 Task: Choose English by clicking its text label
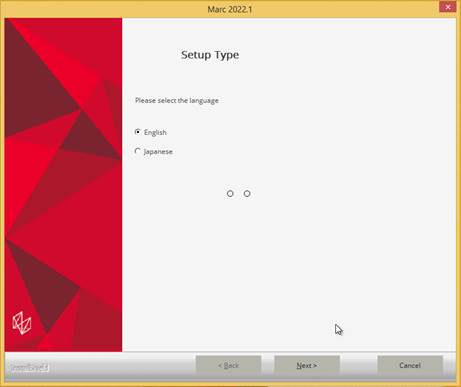155,132
